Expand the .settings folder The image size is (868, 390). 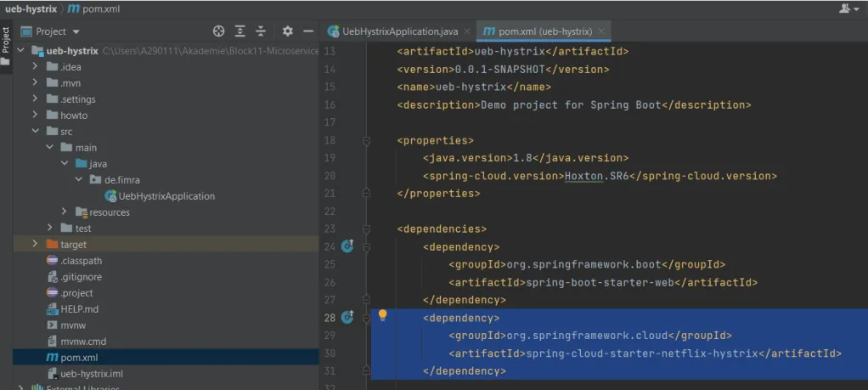36,99
